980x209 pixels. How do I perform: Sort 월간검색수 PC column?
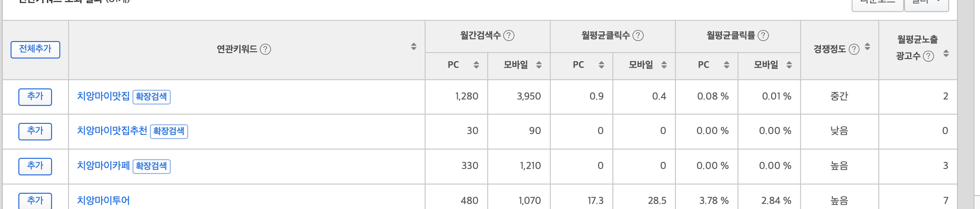[x=476, y=65]
